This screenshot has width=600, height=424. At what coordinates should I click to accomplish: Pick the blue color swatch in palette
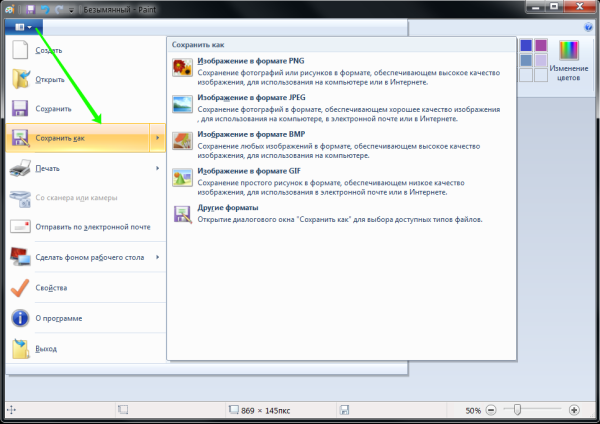[x=526, y=46]
